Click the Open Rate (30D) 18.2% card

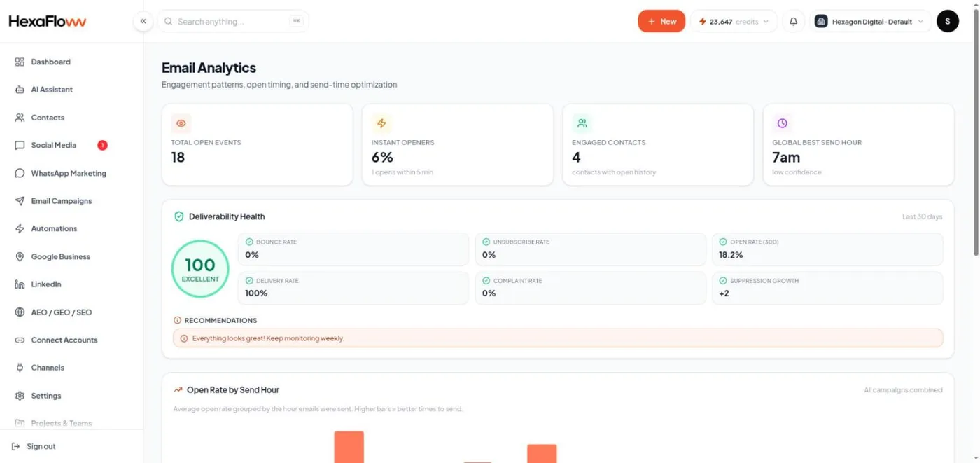[x=827, y=249]
